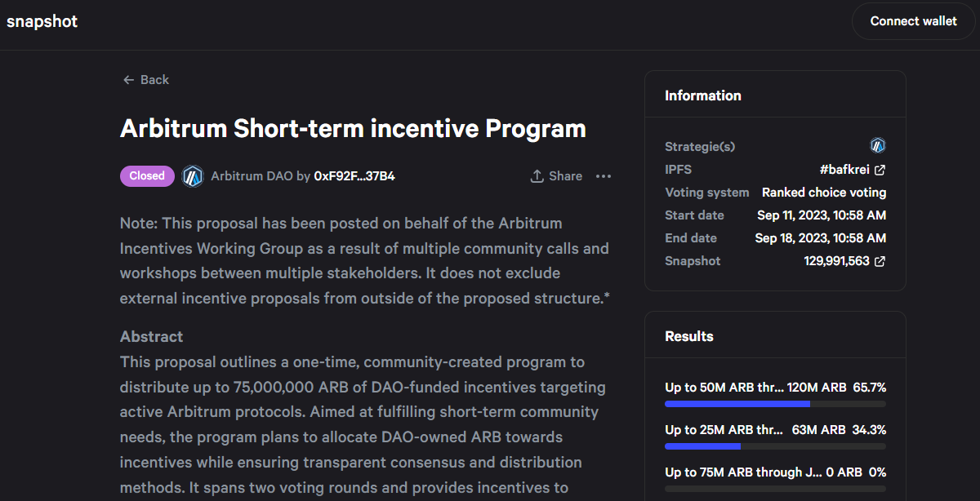Click the Strategie(s) Arbitrum icon
The width and height of the screenshot is (980, 501).
pos(878,146)
